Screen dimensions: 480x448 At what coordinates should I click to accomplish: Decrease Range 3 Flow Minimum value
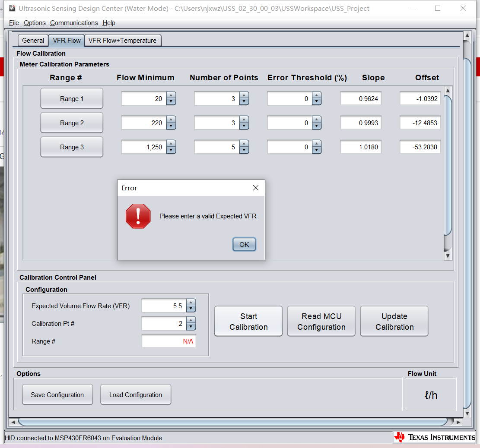coord(171,150)
